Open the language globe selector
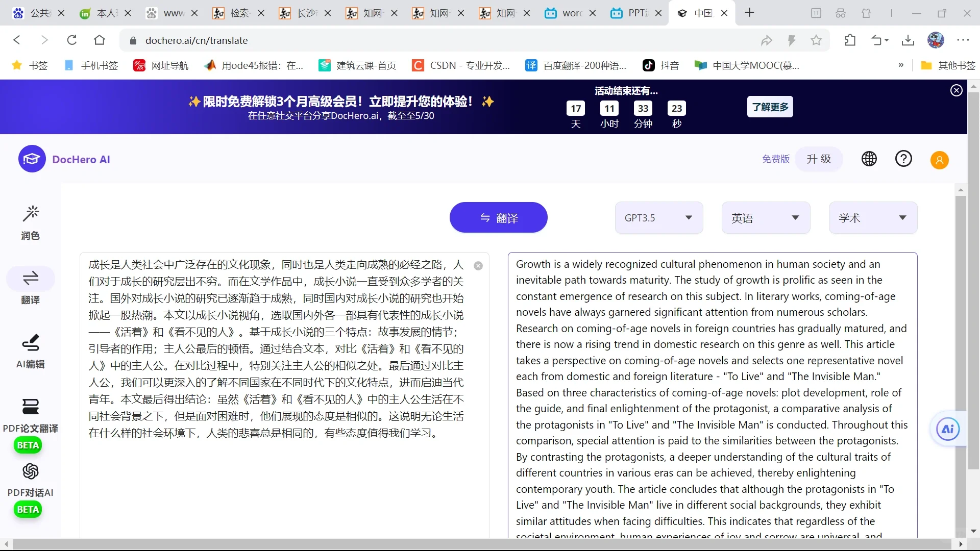Image resolution: width=980 pixels, height=551 pixels. pos(869,159)
